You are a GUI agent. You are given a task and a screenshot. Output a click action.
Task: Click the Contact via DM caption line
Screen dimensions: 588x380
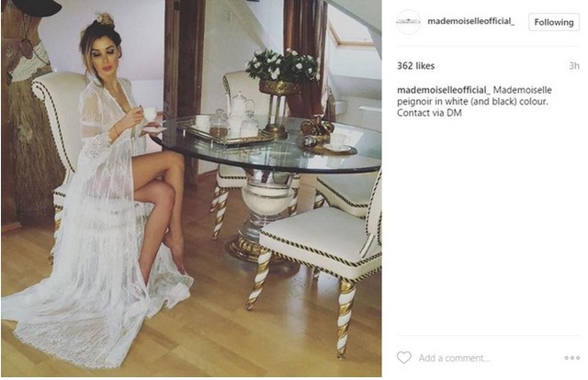coord(429,113)
